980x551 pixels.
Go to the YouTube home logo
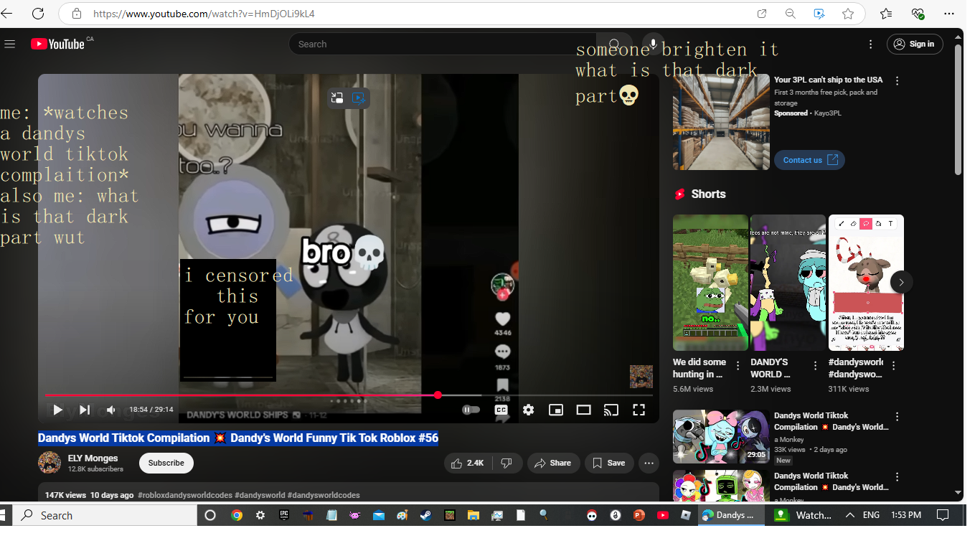(58, 44)
